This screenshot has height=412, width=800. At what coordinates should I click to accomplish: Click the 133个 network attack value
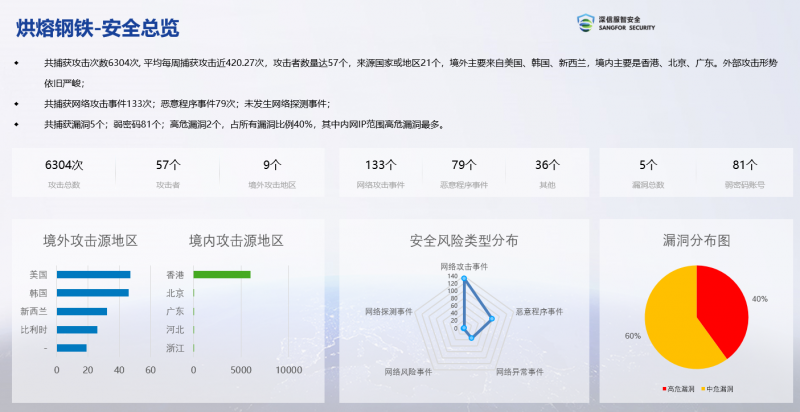[381, 165]
